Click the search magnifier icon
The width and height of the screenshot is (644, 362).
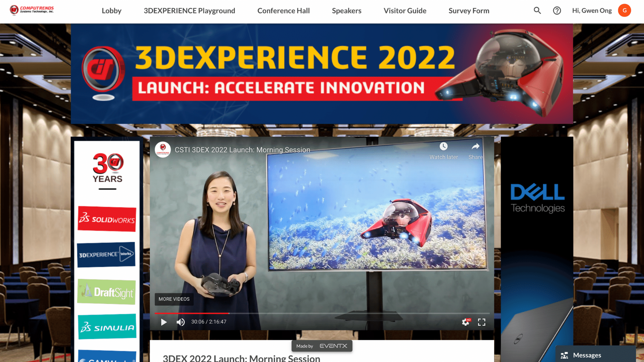pyautogui.click(x=537, y=11)
